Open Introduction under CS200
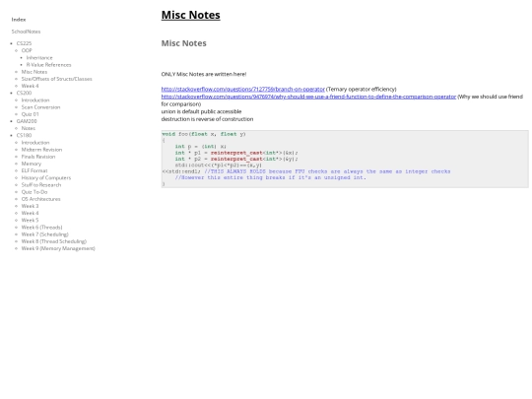Screen dimensions: 532x399 [x=35, y=100]
